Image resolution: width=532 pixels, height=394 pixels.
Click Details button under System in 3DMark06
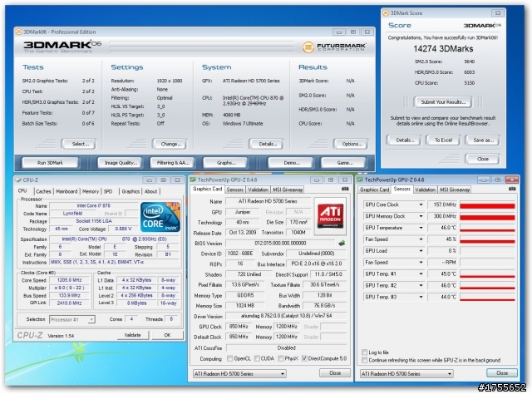click(268, 144)
